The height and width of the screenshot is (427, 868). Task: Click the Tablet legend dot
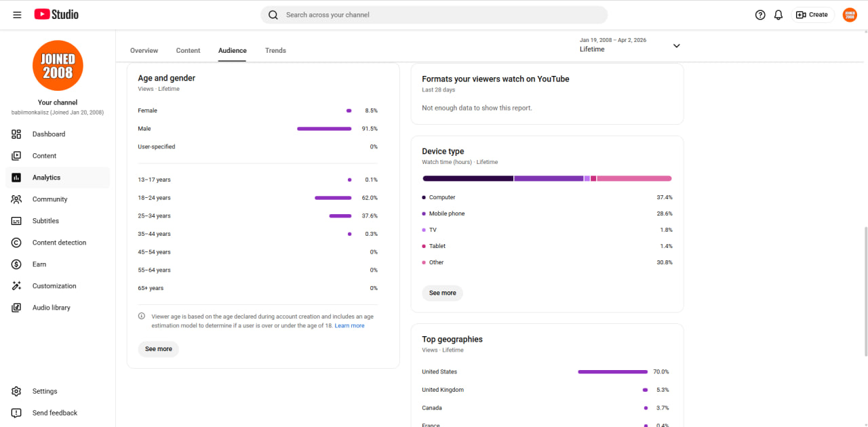pos(424,246)
